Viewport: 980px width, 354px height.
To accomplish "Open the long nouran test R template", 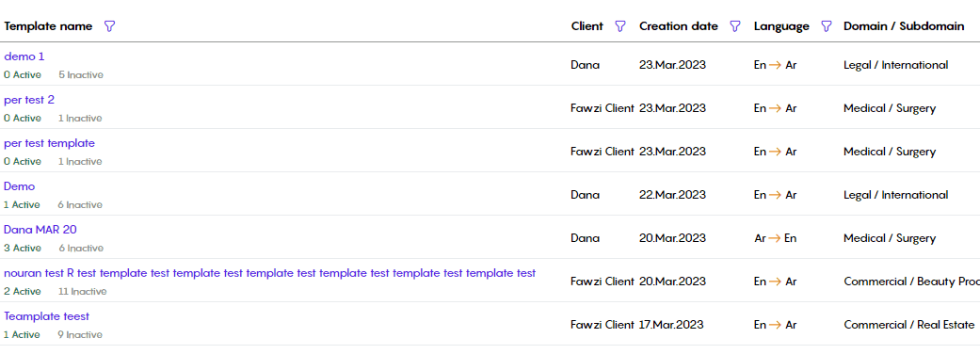I will point(270,273).
